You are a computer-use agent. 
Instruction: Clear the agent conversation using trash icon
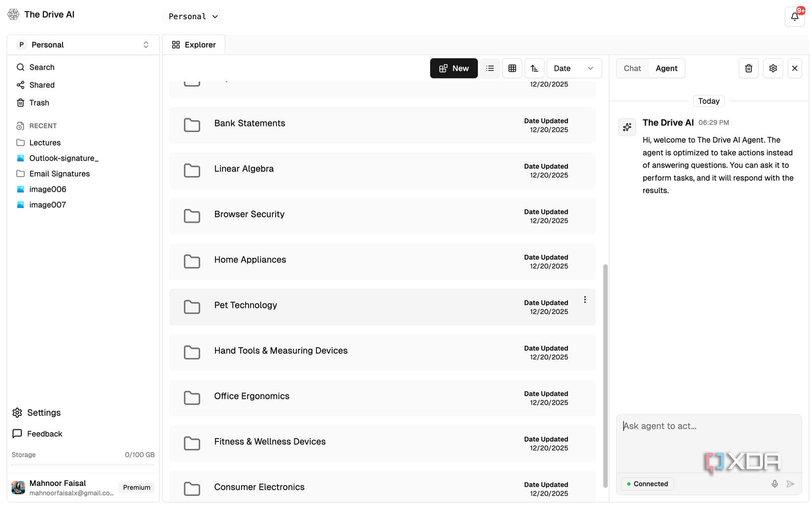(748, 68)
